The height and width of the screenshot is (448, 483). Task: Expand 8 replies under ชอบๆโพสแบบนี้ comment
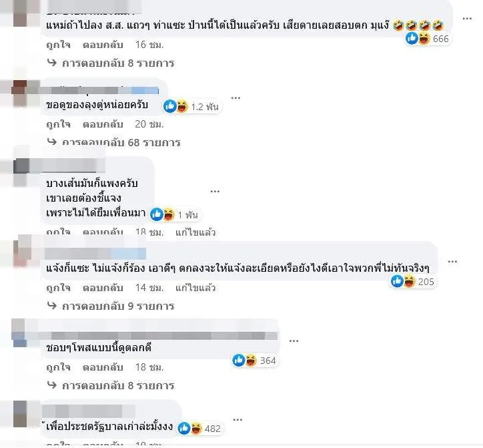[x=111, y=385]
